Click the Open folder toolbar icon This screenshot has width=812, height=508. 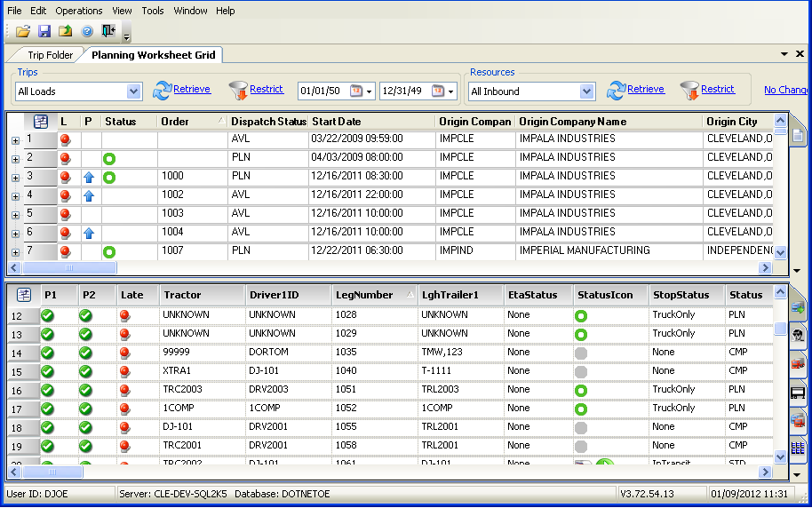tap(23, 31)
